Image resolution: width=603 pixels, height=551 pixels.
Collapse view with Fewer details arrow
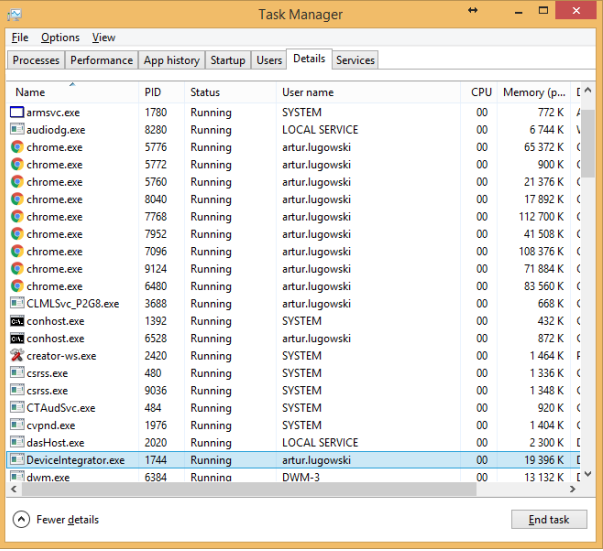(x=21, y=520)
